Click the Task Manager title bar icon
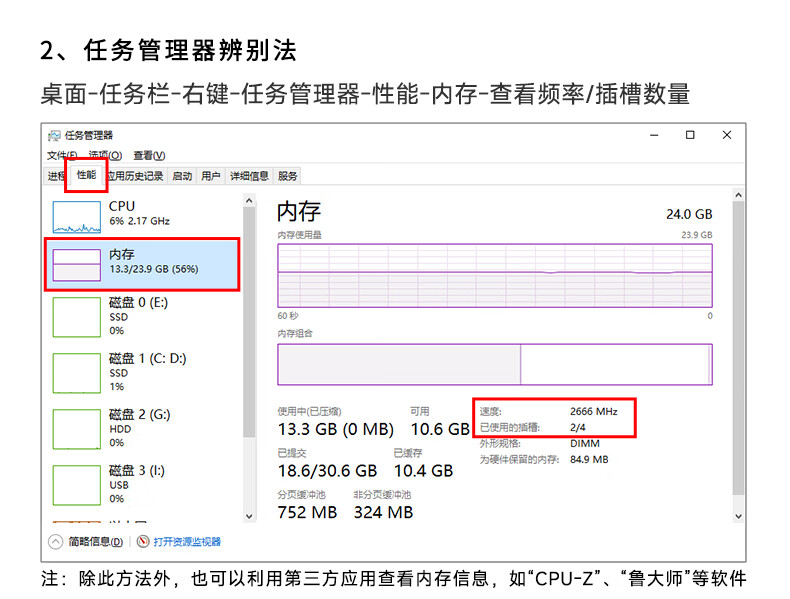 pos(54,135)
